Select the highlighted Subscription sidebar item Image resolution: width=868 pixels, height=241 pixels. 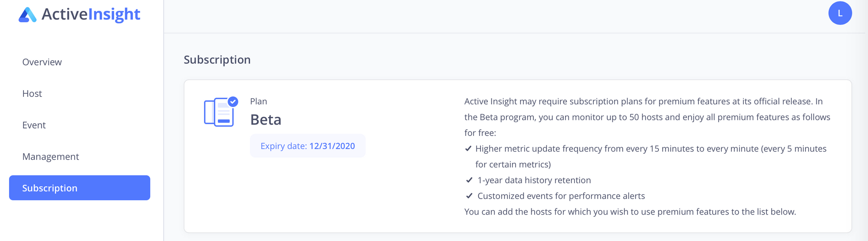coord(79,188)
